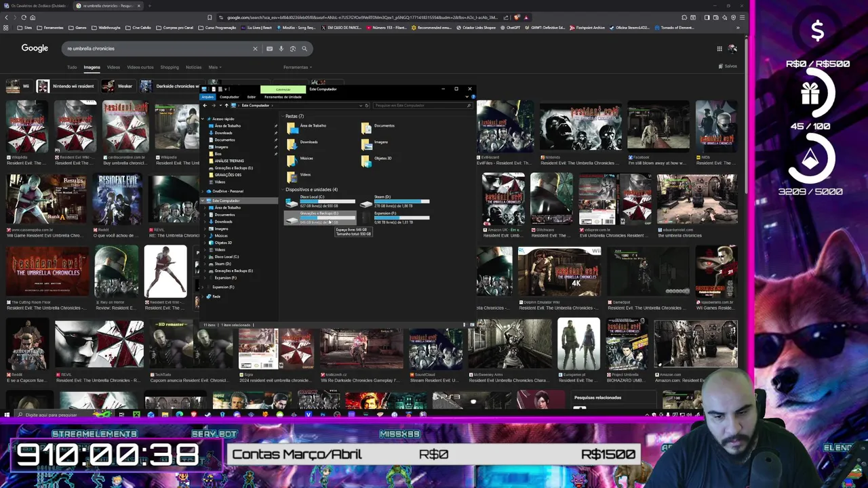This screenshot has width=868, height=488.
Task: Open the Steam (D:) drive
Action: 395,201
